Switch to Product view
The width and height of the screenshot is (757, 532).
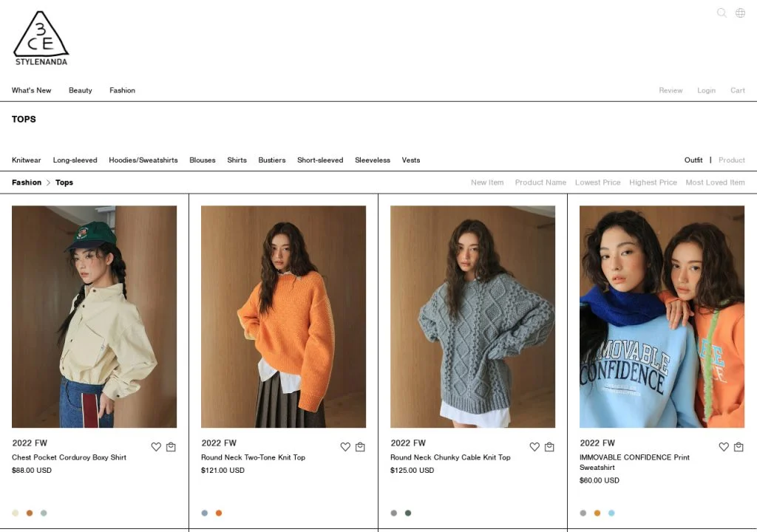click(732, 160)
